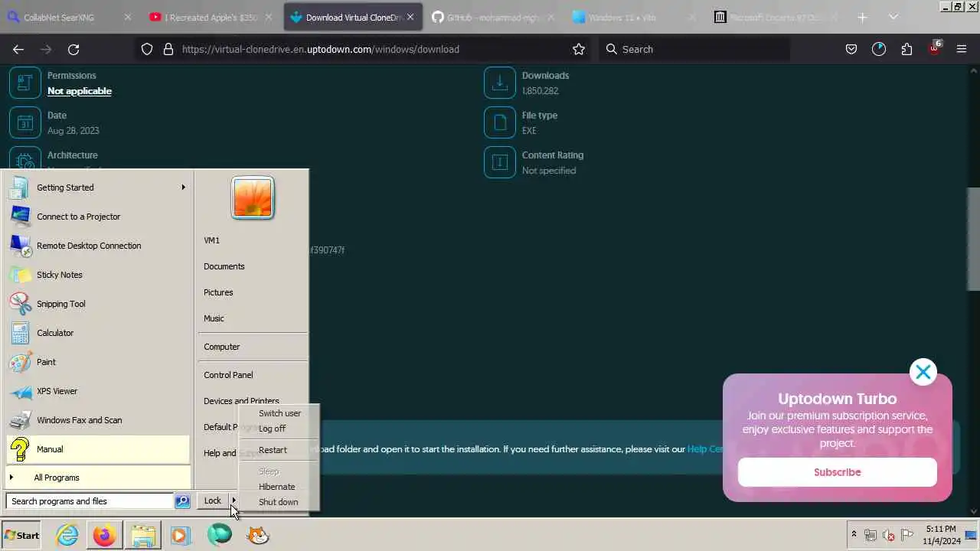
Task: Open a new browser tab
Action: pyautogui.click(x=862, y=17)
